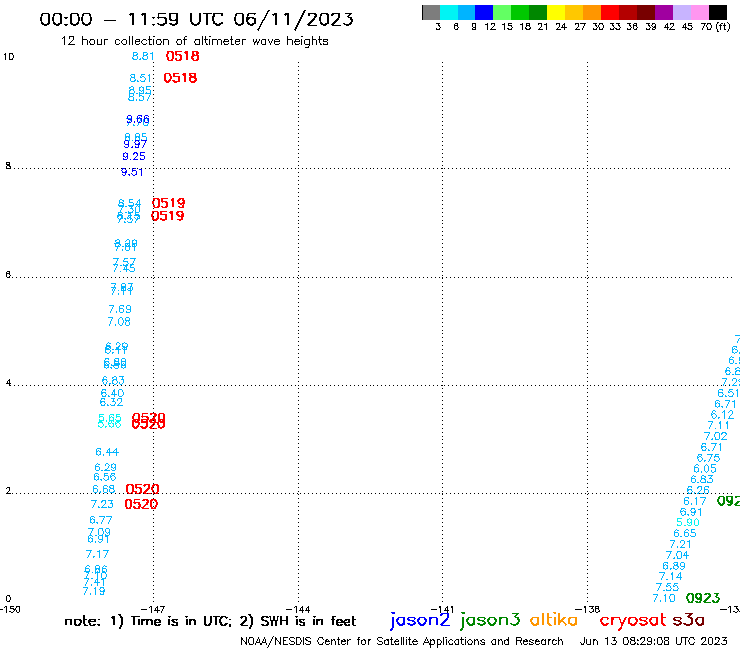Screen dimensions: 740x650
Task: Click the 6.77 wave height value
Action: pos(101,520)
